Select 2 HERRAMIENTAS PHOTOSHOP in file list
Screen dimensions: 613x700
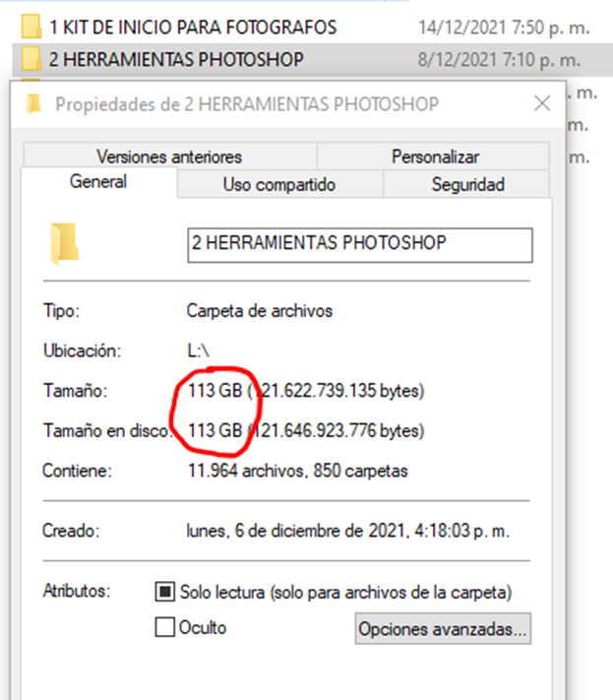point(176,59)
